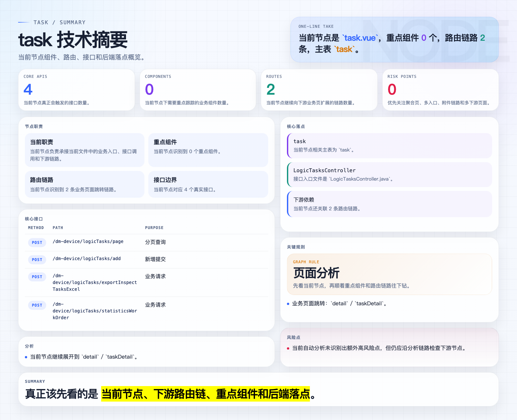Select the ONE-LINE TAKE summary card
517x420 pixels.
[x=394, y=39]
